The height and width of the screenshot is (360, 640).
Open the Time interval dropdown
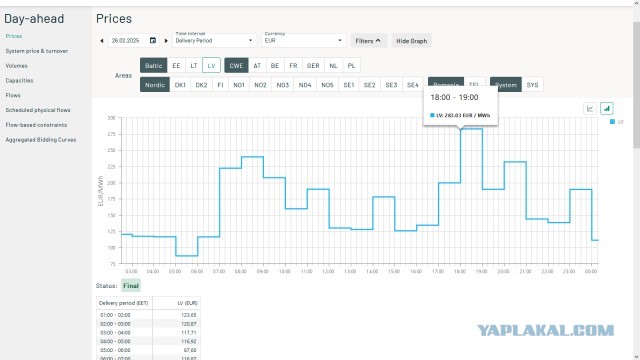coord(214,40)
